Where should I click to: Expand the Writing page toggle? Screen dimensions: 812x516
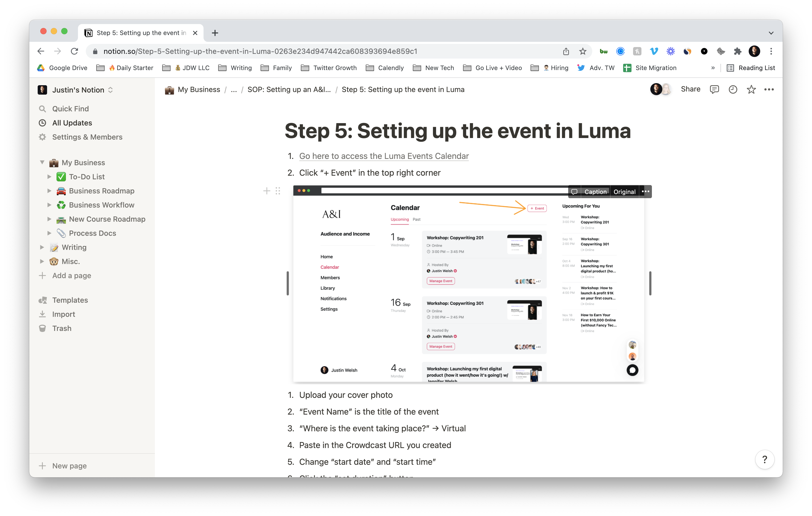[42, 247]
